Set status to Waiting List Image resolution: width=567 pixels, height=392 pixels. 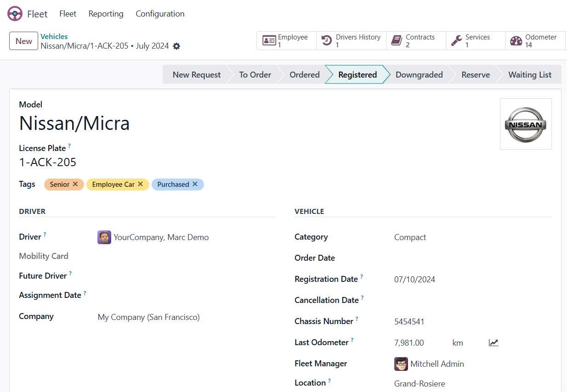[x=530, y=74]
